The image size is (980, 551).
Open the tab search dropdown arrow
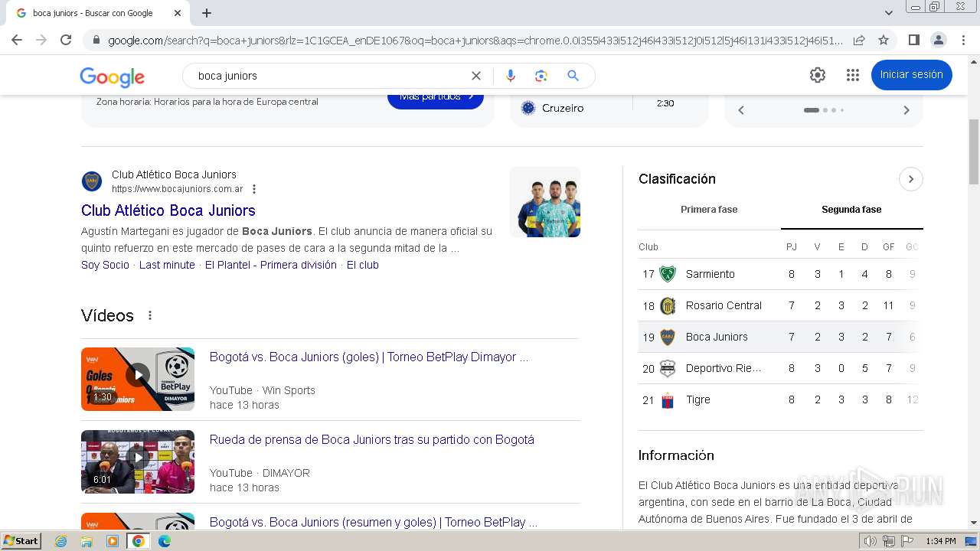(x=889, y=13)
